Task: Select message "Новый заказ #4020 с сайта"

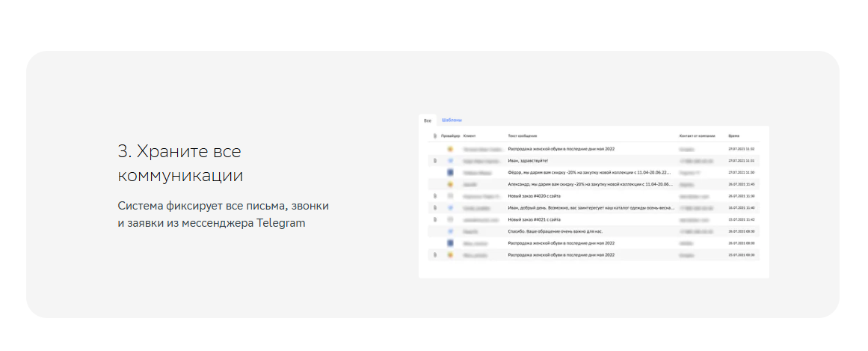Action: (535, 196)
